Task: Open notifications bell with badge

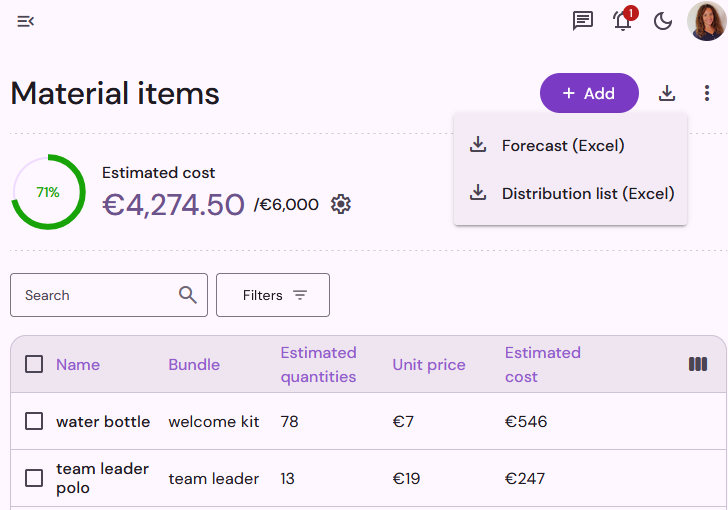Action: pos(624,20)
